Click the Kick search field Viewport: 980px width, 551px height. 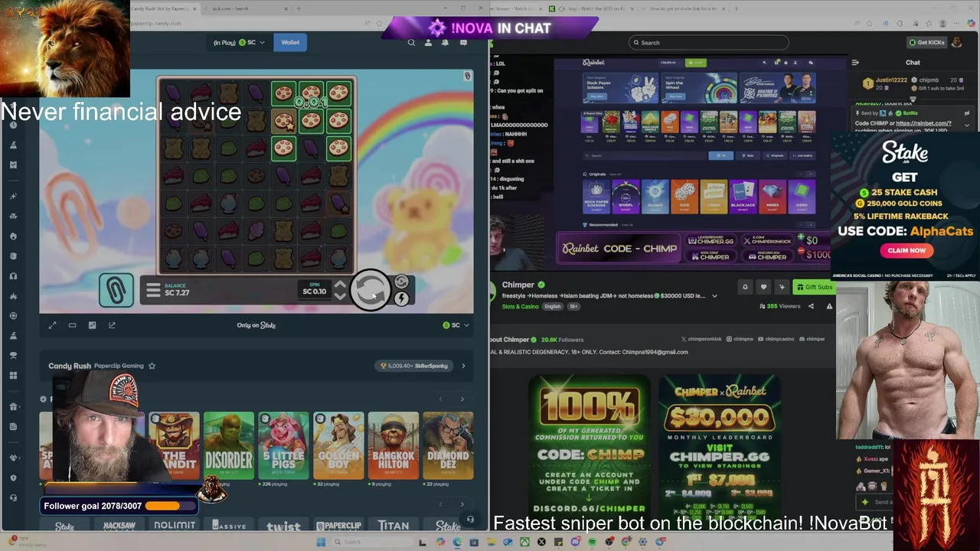(x=709, y=43)
